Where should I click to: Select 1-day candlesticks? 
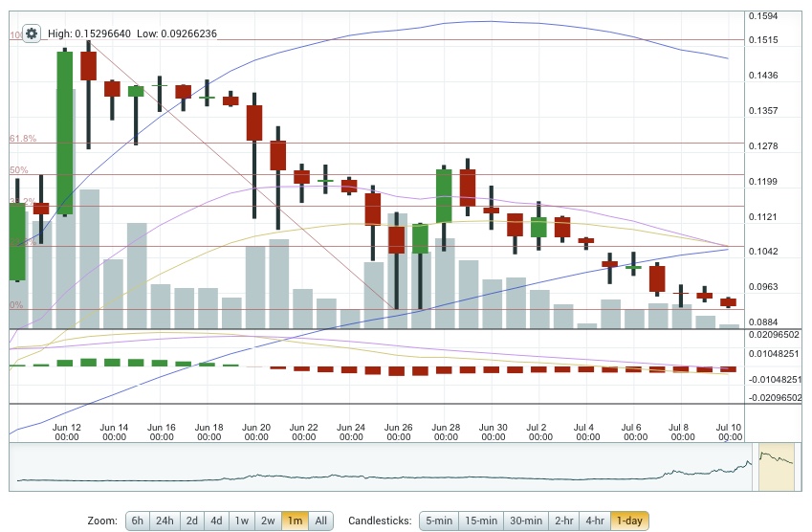pyautogui.click(x=629, y=521)
